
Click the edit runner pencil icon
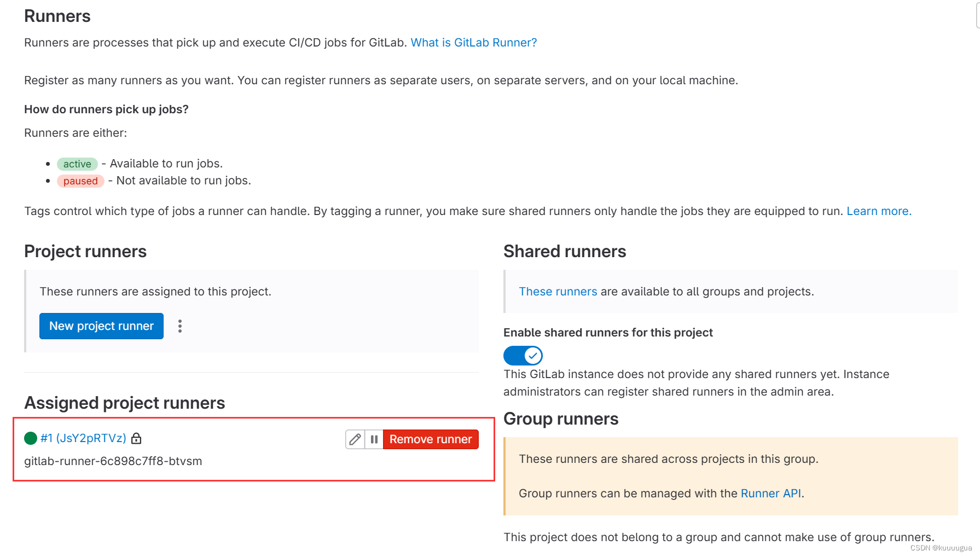(355, 439)
